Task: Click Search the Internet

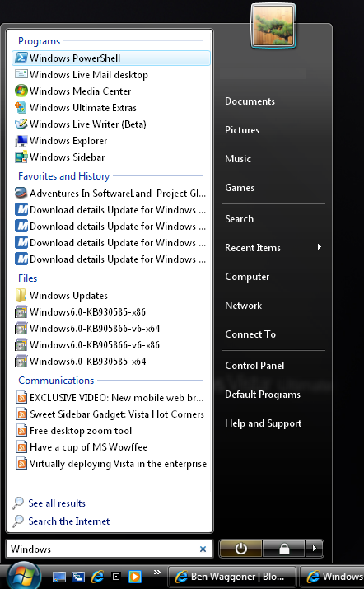Action: coord(68,521)
